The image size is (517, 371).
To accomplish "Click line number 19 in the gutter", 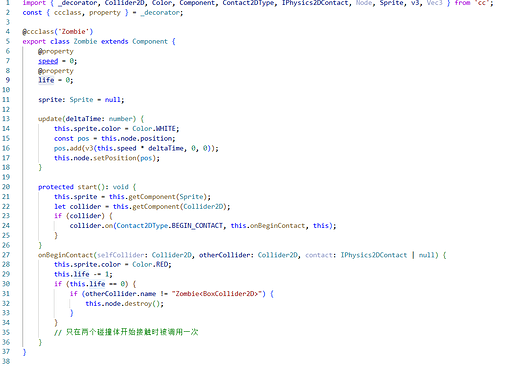I will click(6, 177).
